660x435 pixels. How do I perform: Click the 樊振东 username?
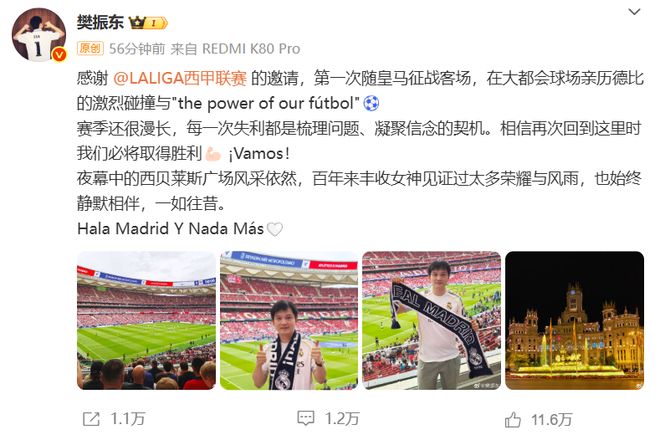click(x=100, y=22)
